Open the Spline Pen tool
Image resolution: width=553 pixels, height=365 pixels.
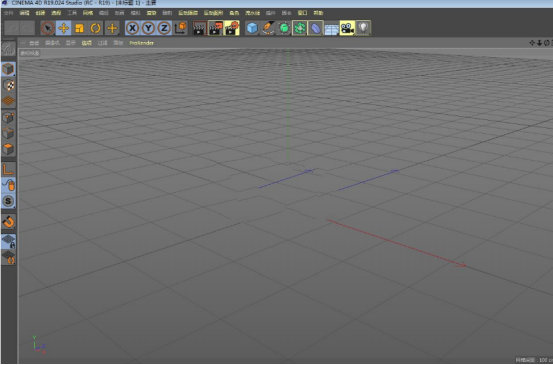coord(268,28)
